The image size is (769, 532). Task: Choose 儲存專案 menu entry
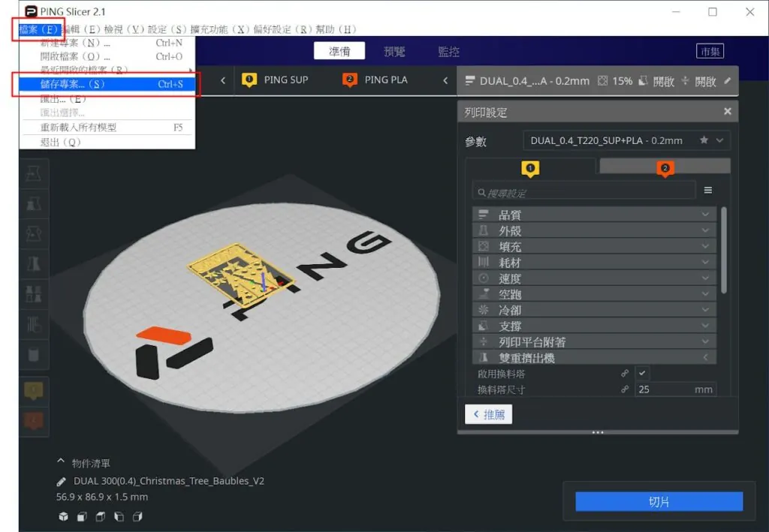[x=107, y=84]
